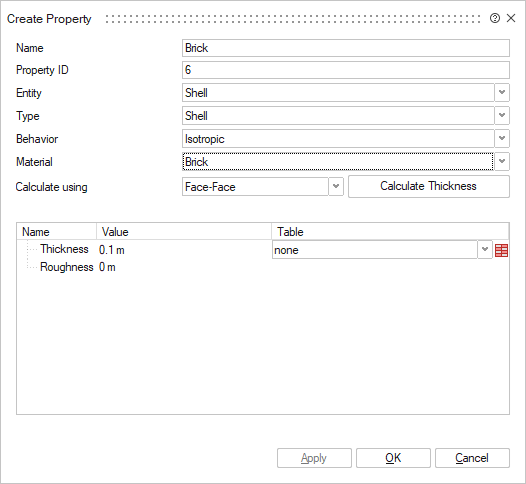The height and width of the screenshot is (484, 526).
Task: Confirm with the OK button
Action: point(393,458)
